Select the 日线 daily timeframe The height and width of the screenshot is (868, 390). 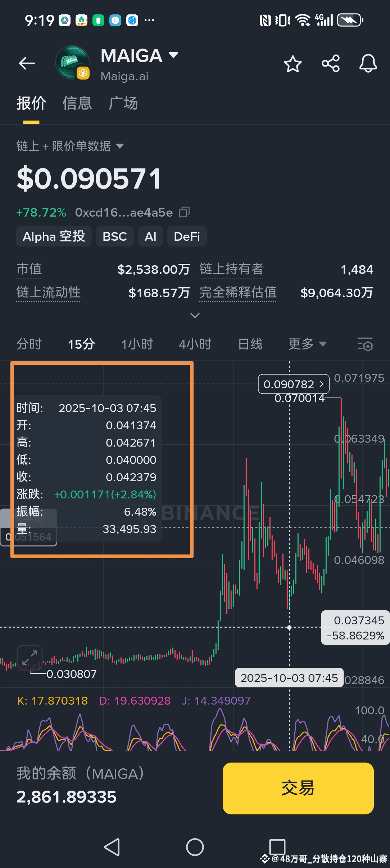tap(250, 344)
